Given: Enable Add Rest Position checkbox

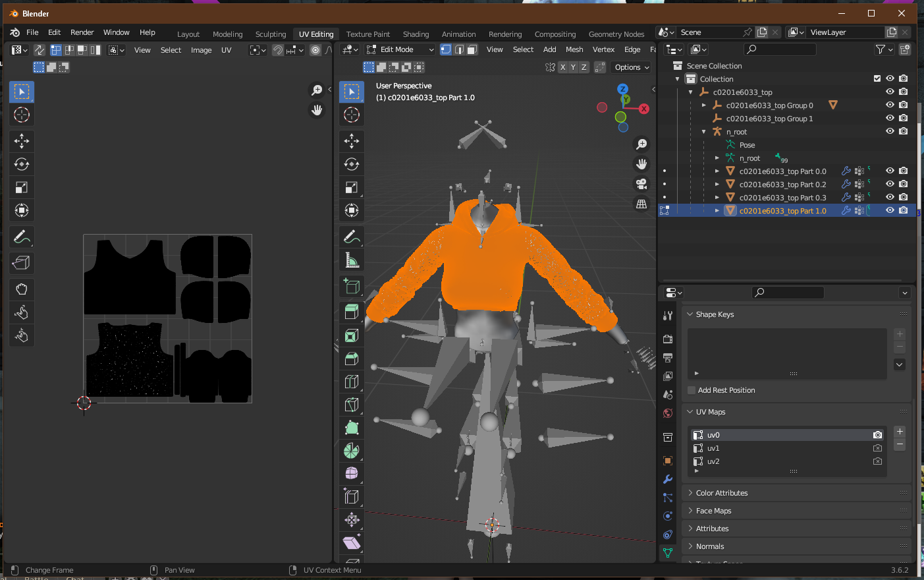Looking at the screenshot, I should [692, 390].
